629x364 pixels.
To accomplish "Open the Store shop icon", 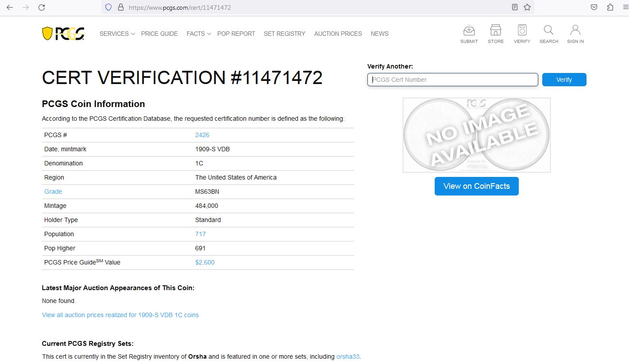I will 495,34.
